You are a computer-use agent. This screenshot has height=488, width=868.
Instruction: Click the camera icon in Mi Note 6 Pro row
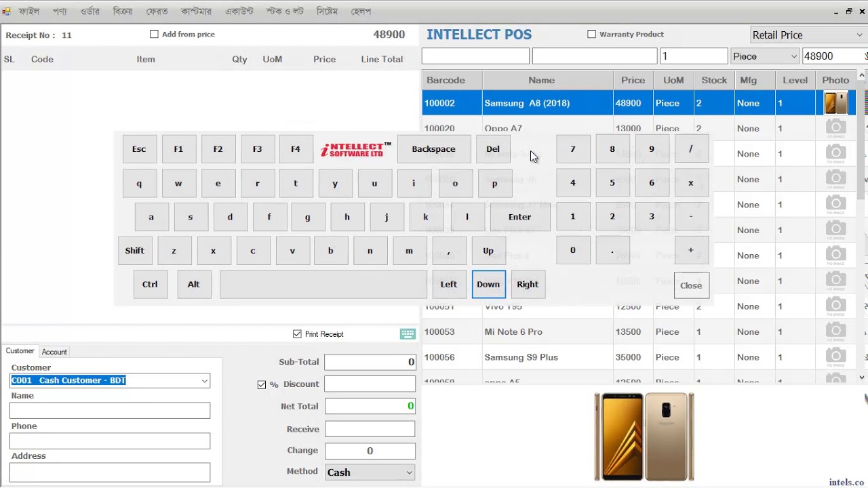pos(835,331)
